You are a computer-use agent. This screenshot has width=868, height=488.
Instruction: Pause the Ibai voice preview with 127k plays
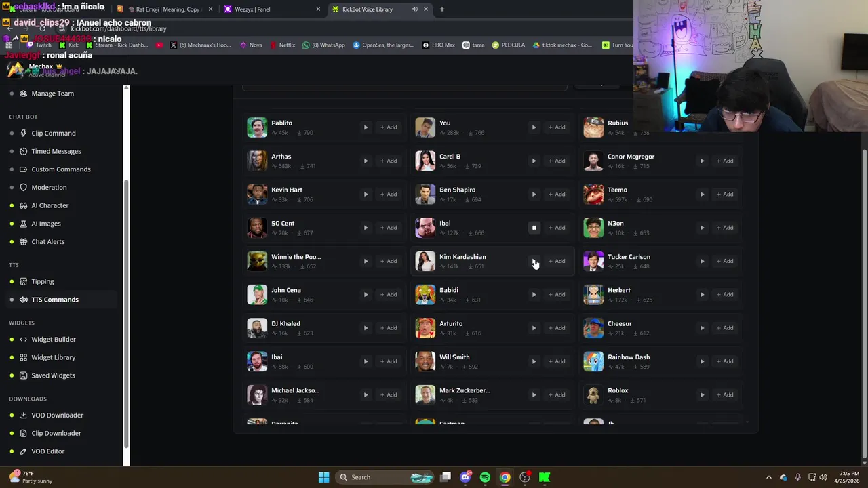(534, 228)
